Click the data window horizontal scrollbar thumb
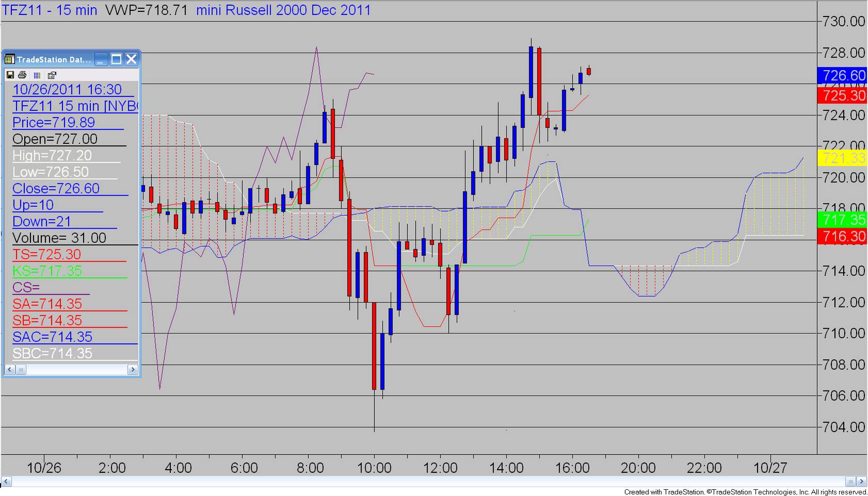868x496 pixels. pyautogui.click(x=21, y=370)
